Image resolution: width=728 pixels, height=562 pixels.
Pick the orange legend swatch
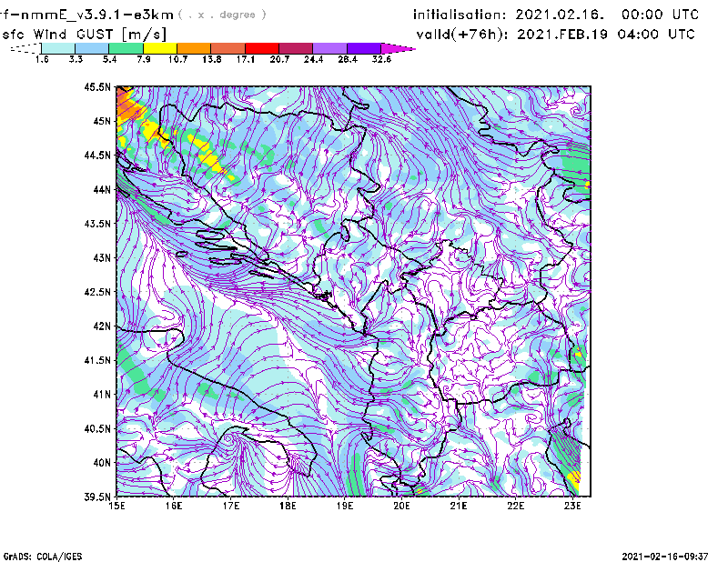coord(194,48)
